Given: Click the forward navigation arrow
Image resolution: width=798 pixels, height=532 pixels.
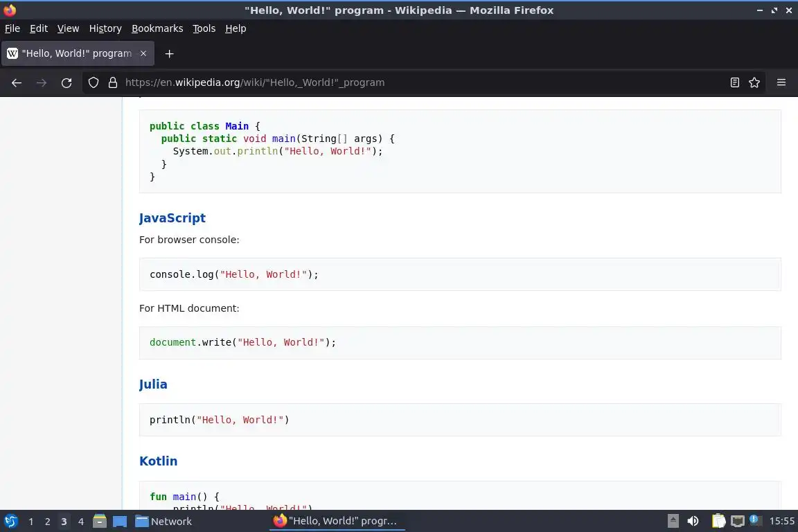Looking at the screenshot, I should [x=42, y=82].
